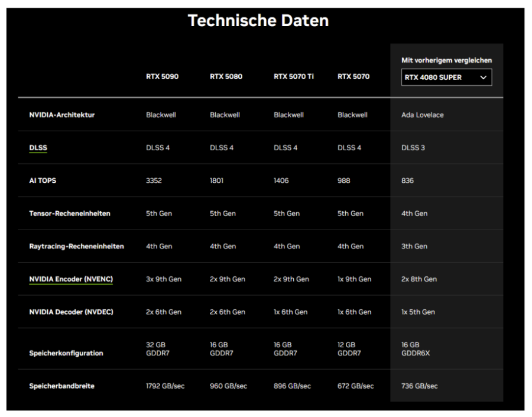Click Tensor 4th Gen for RTX 4080 SUPER
The height and width of the screenshot is (417, 532).
coord(414,214)
